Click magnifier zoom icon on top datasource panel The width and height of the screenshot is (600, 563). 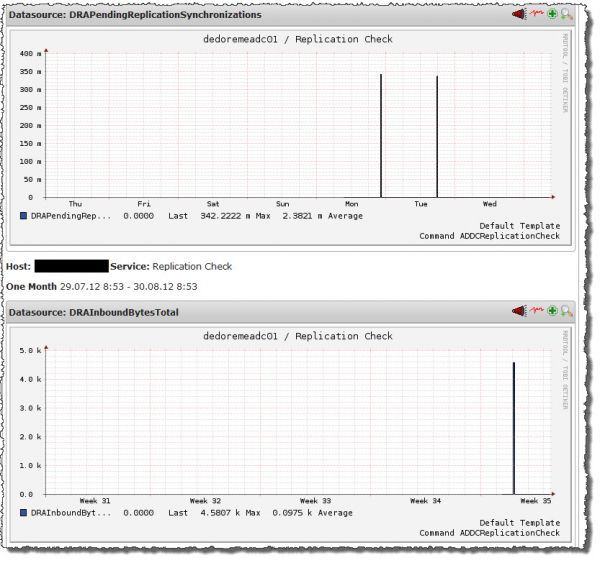pyautogui.click(x=567, y=15)
